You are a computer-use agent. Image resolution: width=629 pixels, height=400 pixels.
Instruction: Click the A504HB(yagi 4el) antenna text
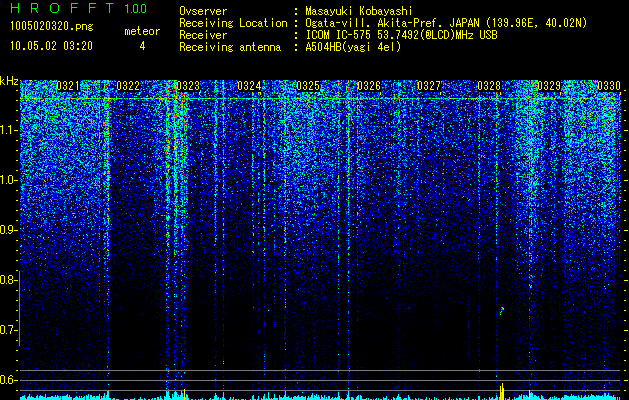coord(353,47)
